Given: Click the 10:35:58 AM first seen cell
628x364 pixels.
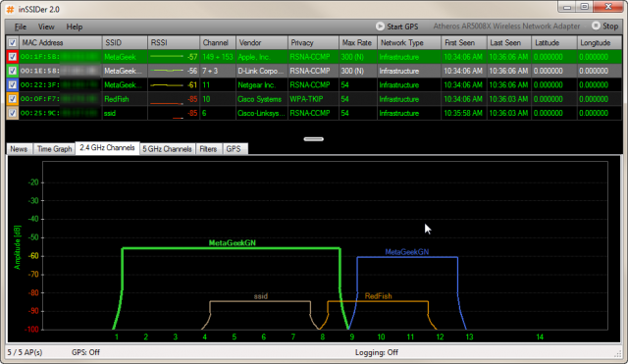Looking at the screenshot, I should (464, 113).
